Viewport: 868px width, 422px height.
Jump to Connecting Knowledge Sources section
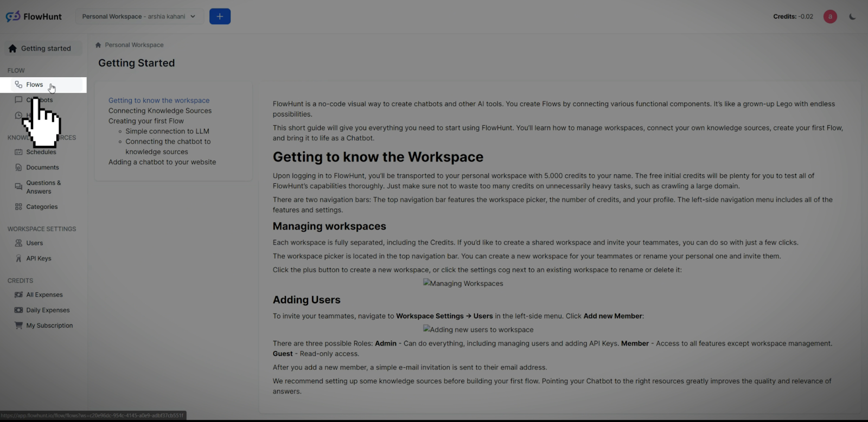160,111
